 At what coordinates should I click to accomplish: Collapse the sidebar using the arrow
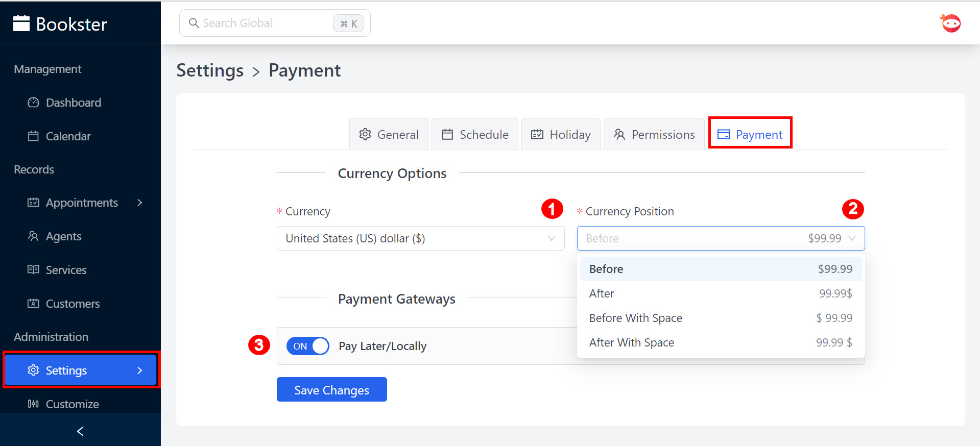(x=80, y=431)
